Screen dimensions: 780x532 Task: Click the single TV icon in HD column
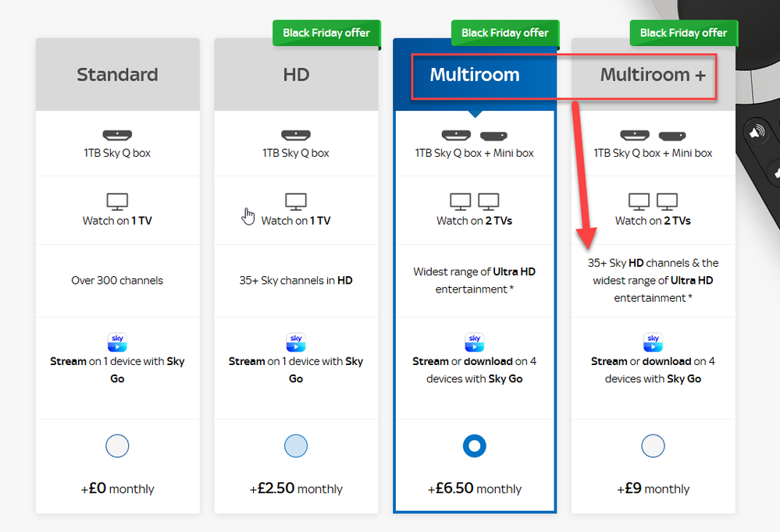click(295, 200)
